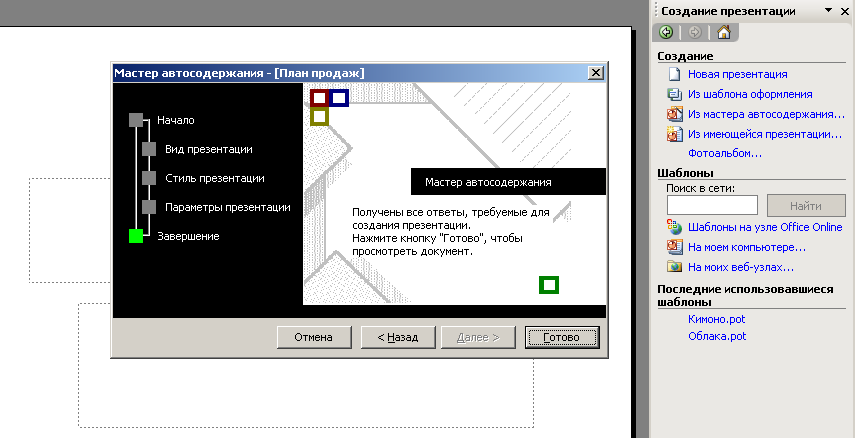Click the gray 'Начало' step marker
Screen dimensions: 855x438
point(136,120)
